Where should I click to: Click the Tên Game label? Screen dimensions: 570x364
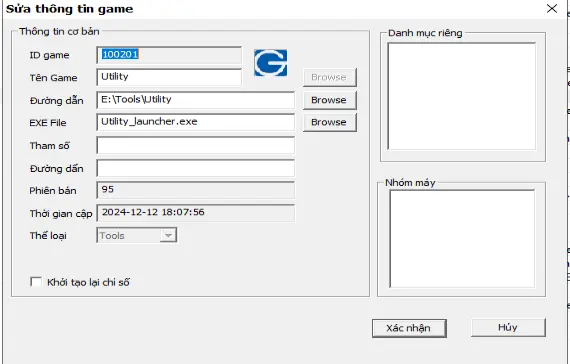53,78
